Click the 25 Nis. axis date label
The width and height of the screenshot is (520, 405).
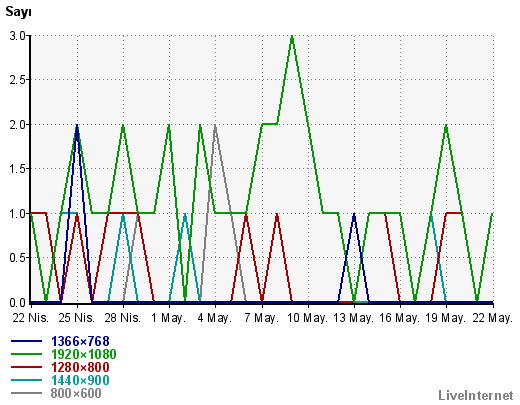(x=77, y=318)
